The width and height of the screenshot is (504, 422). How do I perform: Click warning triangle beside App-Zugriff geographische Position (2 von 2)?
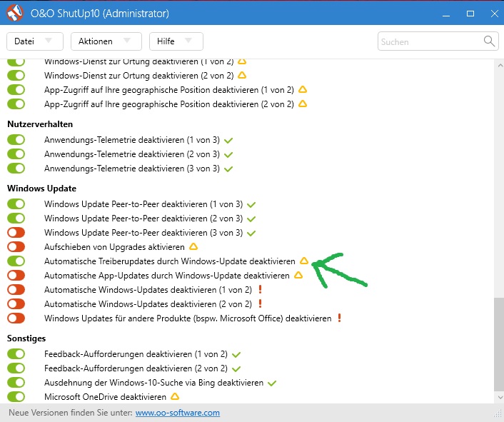(303, 104)
